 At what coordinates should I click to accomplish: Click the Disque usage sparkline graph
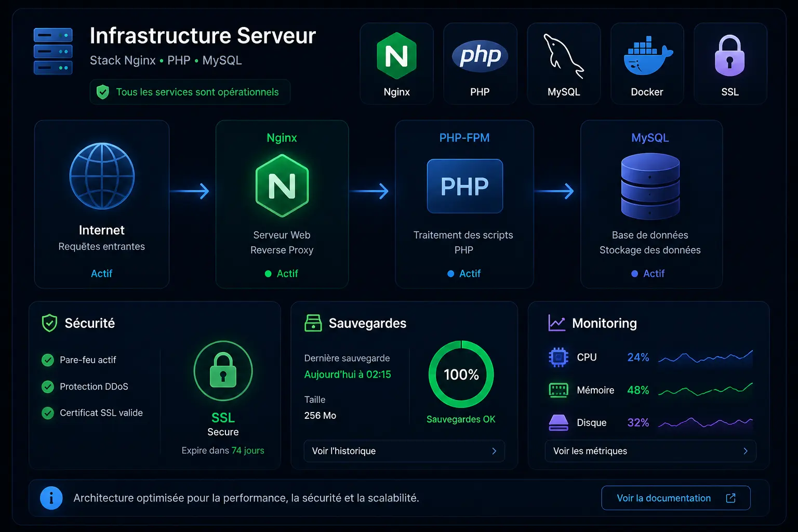pyautogui.click(x=706, y=422)
